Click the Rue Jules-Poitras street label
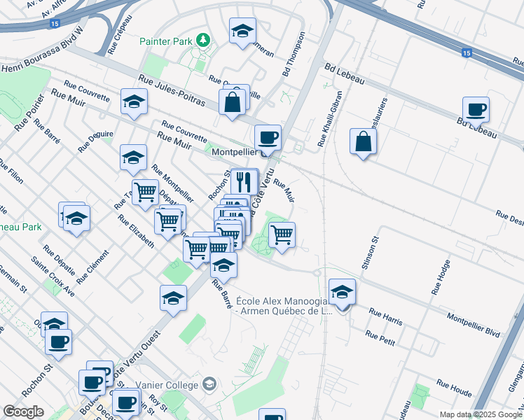The width and height of the screenshot is (524, 420). coord(172,90)
